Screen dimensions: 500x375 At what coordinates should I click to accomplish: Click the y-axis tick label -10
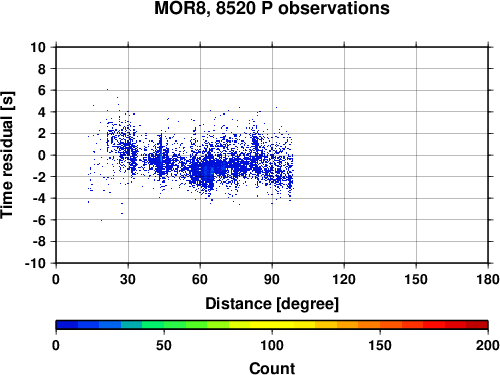click(35, 263)
